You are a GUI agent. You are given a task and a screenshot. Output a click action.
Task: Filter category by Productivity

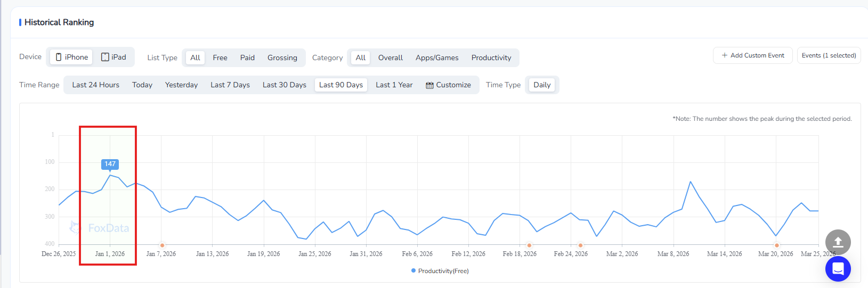pyautogui.click(x=491, y=57)
